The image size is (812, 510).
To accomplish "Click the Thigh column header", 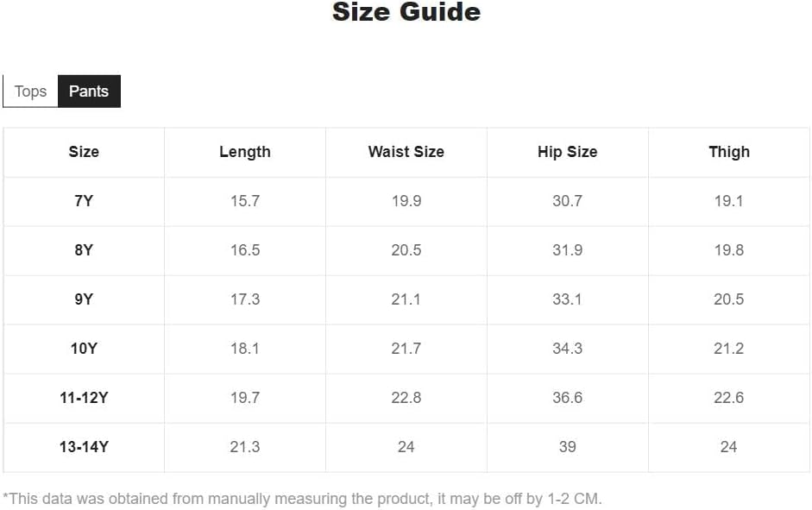I will click(x=728, y=152).
